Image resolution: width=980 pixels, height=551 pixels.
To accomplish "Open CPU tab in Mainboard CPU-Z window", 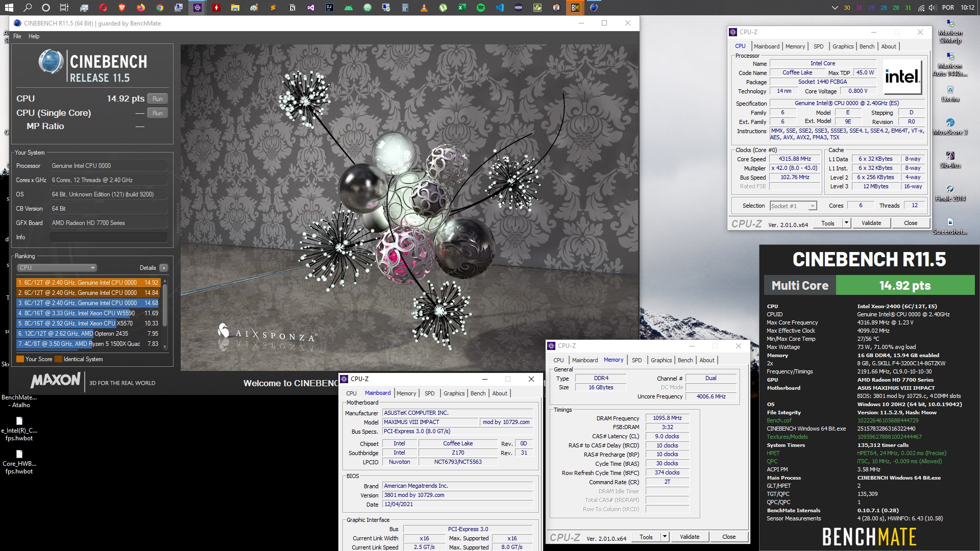I will [x=351, y=393].
